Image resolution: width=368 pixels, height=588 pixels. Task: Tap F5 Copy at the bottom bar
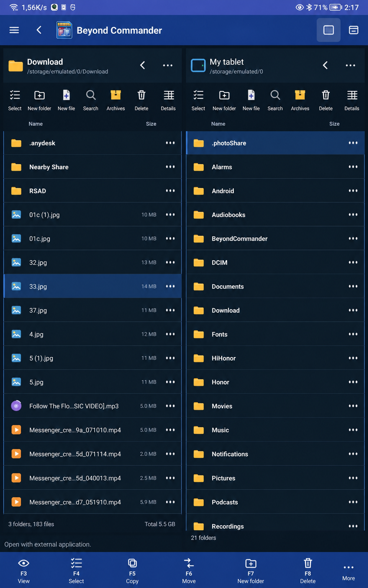coord(132,571)
